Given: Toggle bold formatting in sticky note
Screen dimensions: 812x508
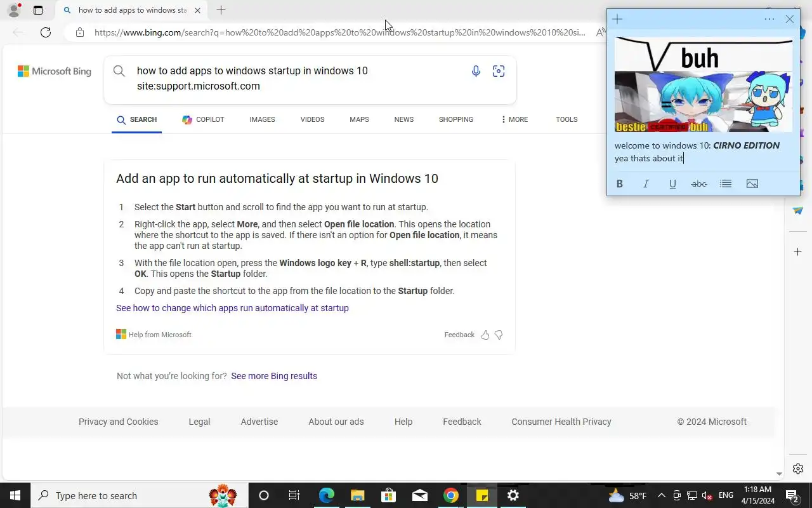Looking at the screenshot, I should [620, 184].
